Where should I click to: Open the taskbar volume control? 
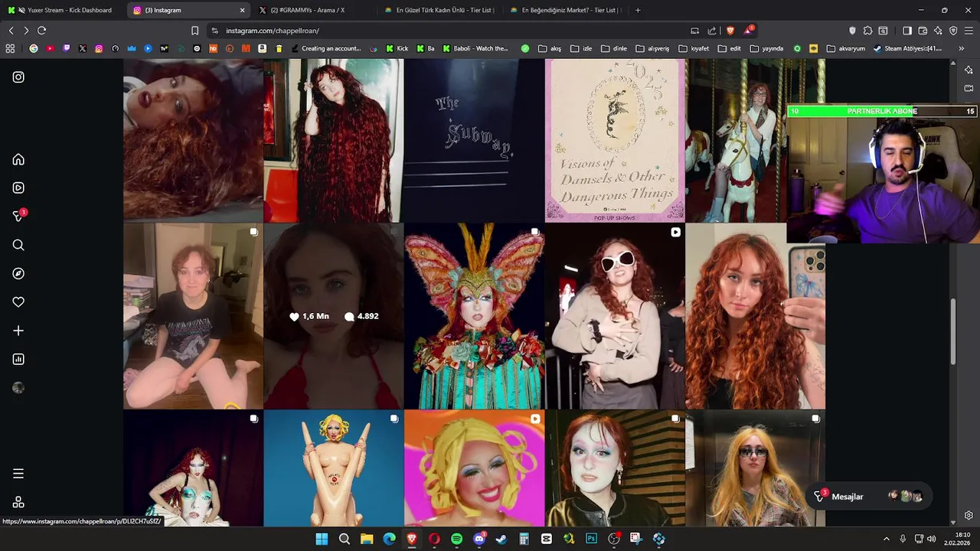[x=932, y=539]
